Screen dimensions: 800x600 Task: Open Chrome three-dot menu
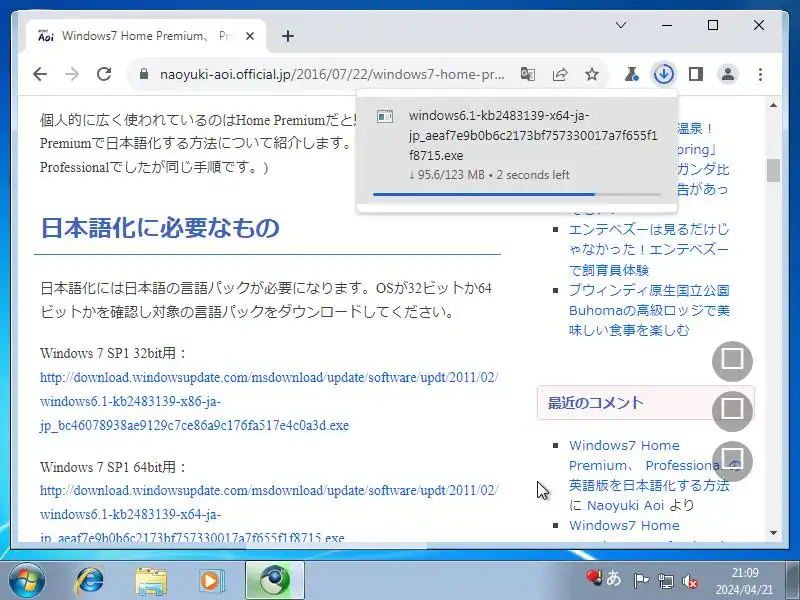(x=760, y=74)
